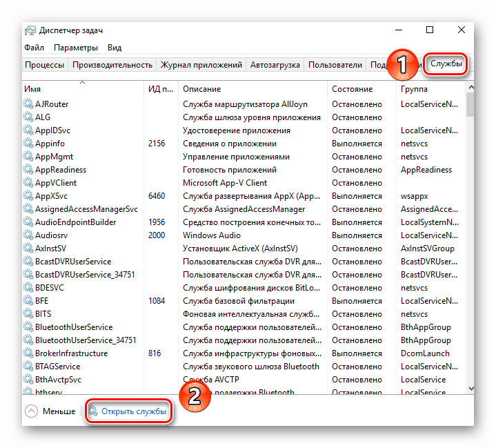
Task: Select Установщик ActiveX (AxInstSV) description
Action: [x=240, y=249]
